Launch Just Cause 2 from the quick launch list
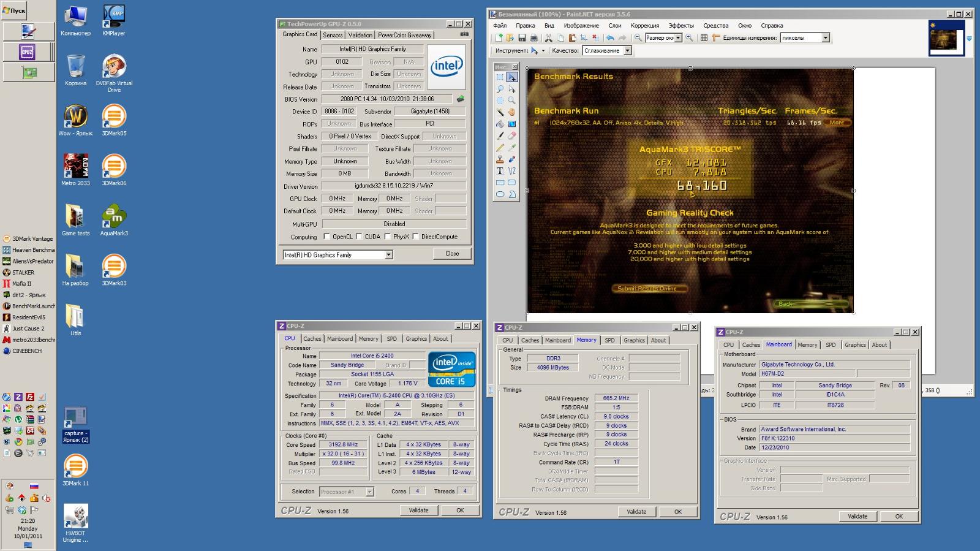 24,329
